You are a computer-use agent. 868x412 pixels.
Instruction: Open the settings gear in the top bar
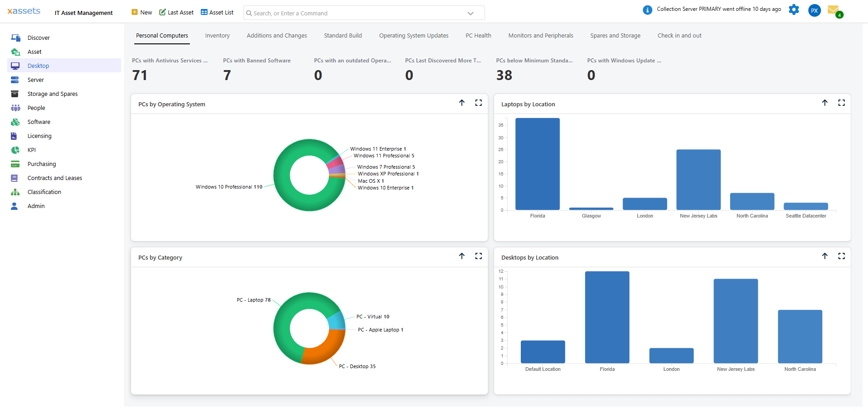point(794,10)
